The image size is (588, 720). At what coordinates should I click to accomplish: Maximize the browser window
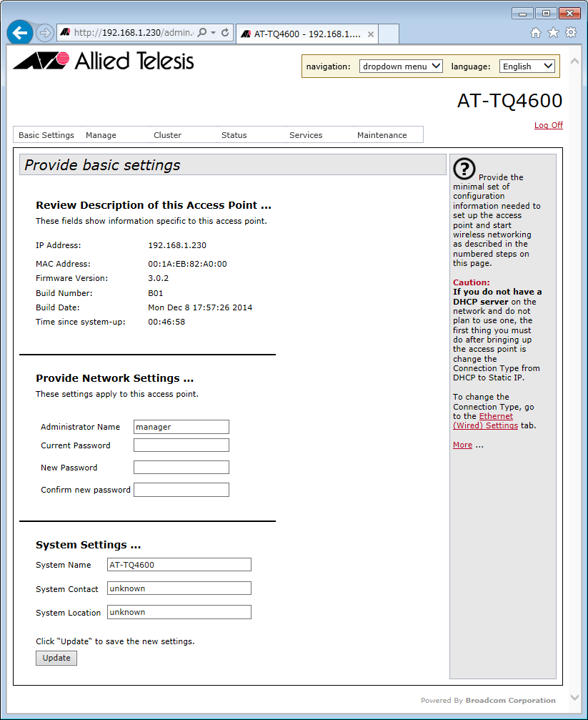point(546,14)
